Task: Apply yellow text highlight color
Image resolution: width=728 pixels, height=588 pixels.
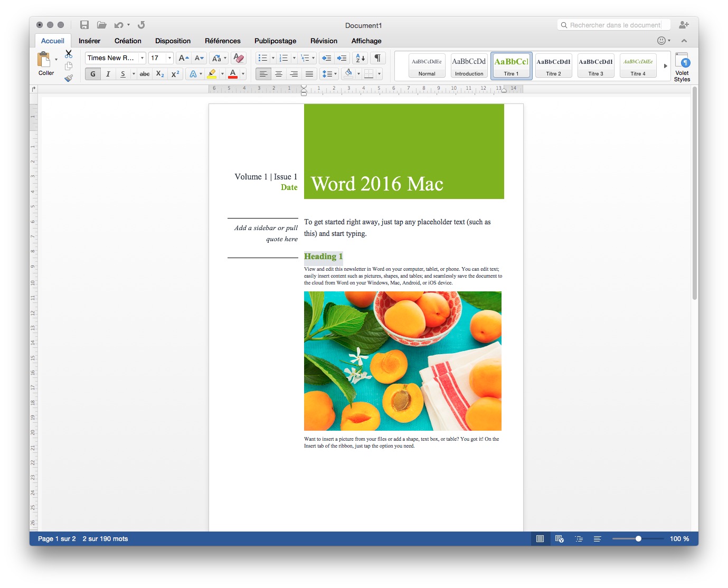Action: [x=212, y=74]
